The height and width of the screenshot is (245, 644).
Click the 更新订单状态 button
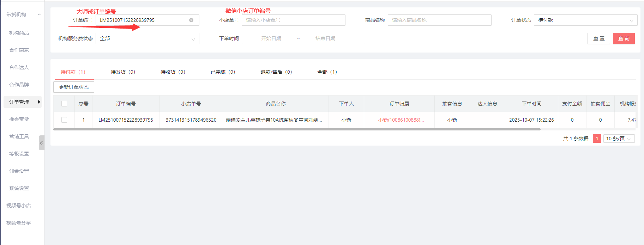click(74, 87)
